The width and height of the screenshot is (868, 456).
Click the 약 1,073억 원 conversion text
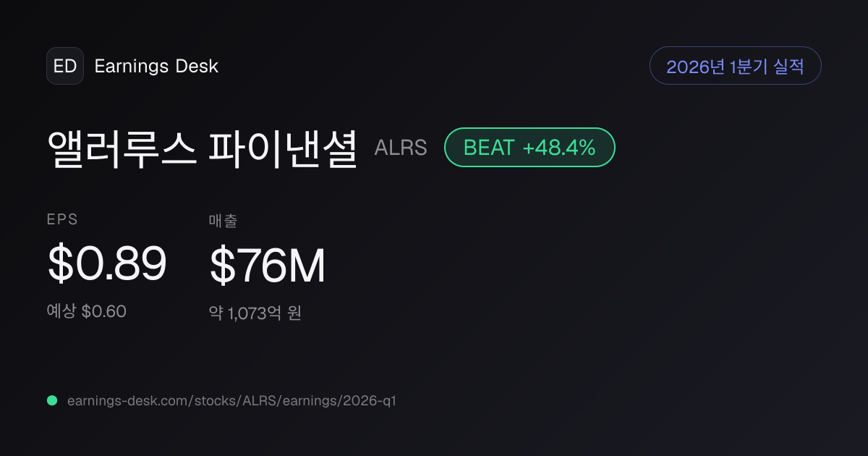255,313
